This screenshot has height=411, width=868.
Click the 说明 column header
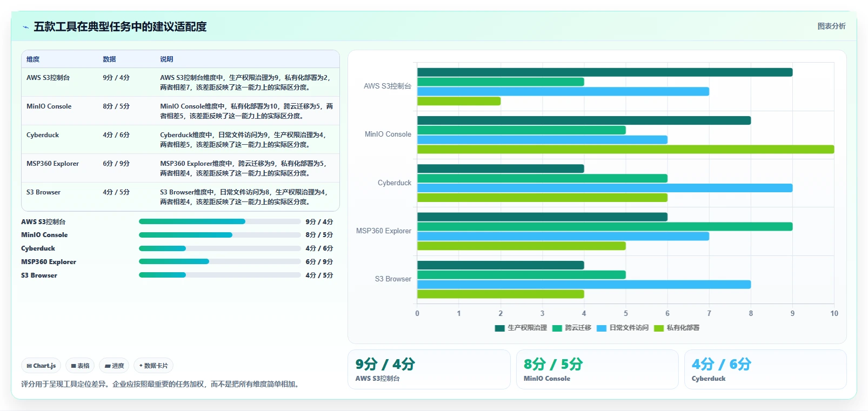coord(166,59)
